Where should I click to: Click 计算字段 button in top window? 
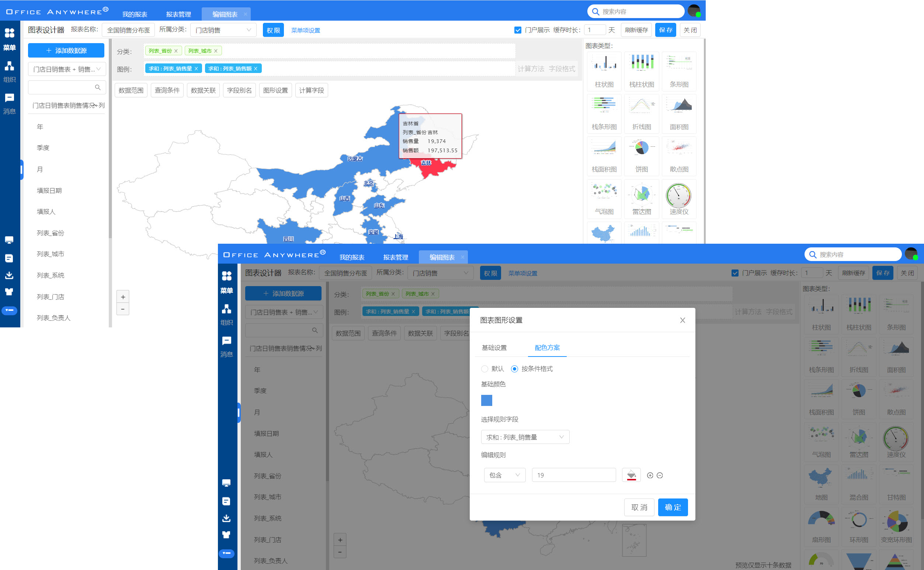point(312,90)
